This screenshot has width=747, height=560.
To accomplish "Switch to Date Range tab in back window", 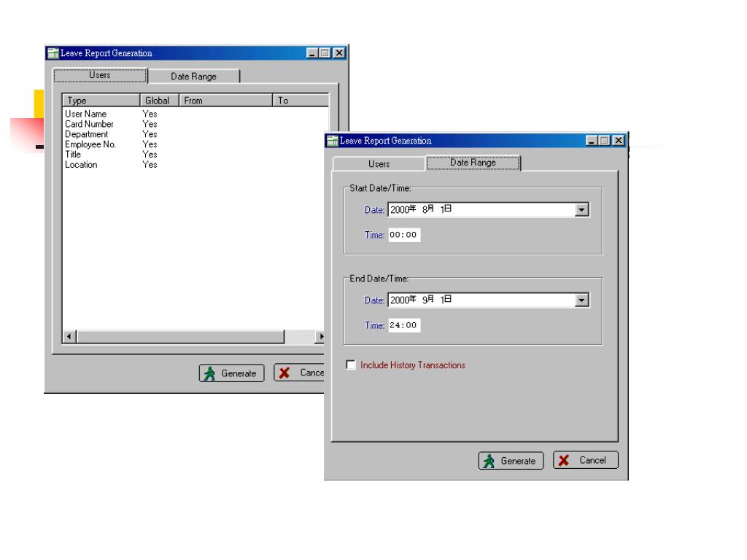I will (x=193, y=76).
